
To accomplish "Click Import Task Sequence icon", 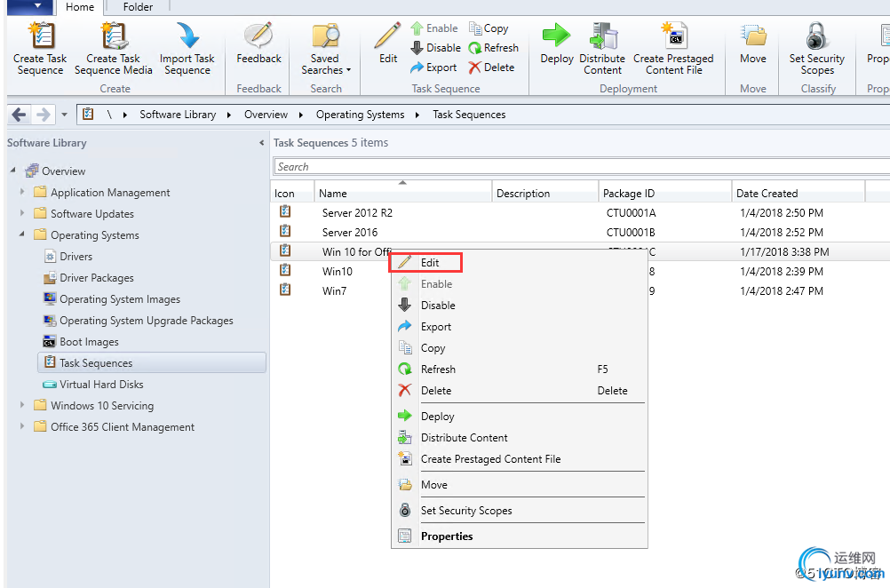I will 187,36.
